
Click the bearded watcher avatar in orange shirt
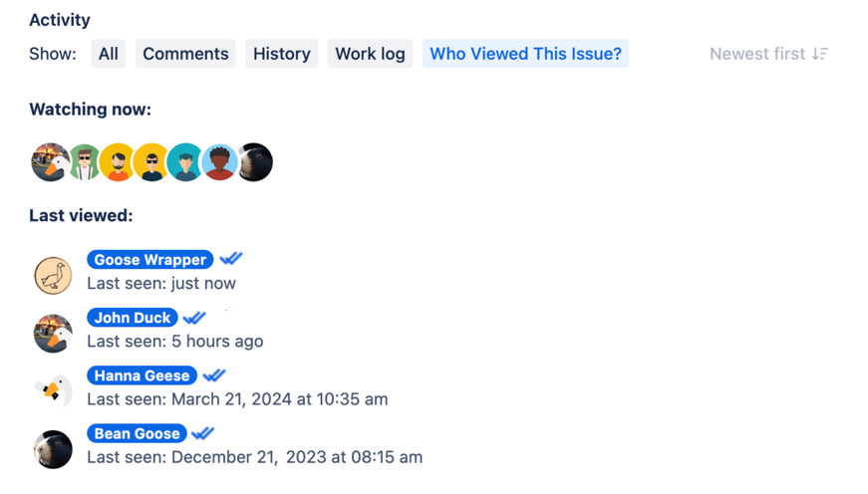click(119, 162)
